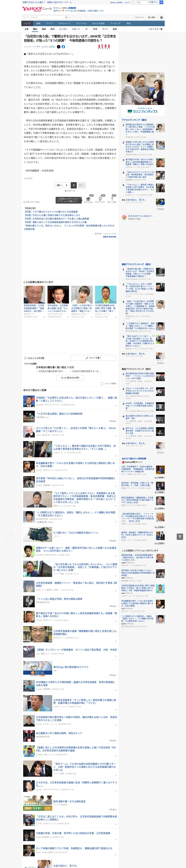The width and height of the screenshot is (186, 868).
Task: Click the blue web search button at top
Action: click(x=161, y=2)
